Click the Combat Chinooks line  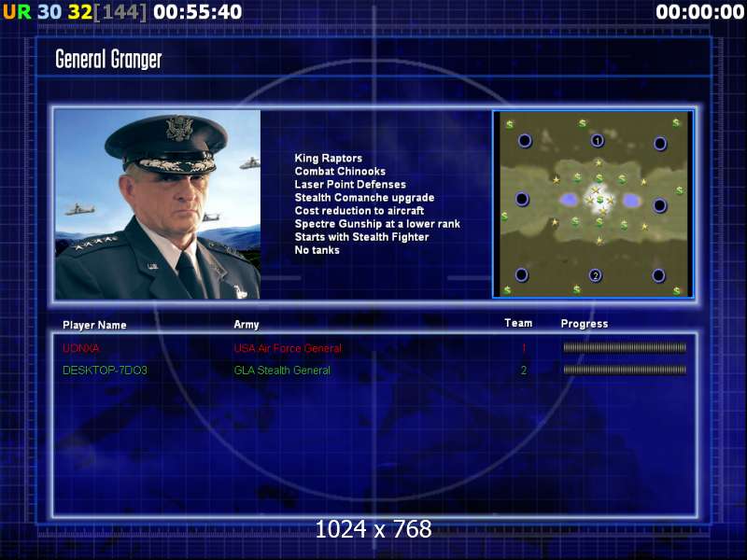pyautogui.click(x=340, y=171)
